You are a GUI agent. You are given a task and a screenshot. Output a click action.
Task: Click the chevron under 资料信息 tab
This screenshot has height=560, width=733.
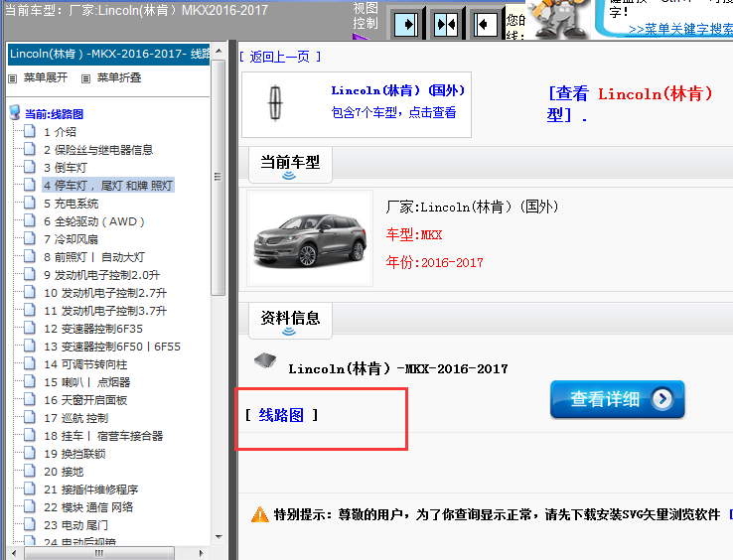point(289,332)
